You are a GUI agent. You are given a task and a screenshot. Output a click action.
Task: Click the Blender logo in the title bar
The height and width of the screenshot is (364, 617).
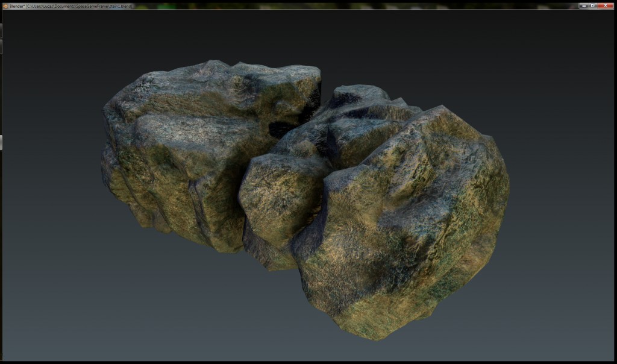point(4,6)
